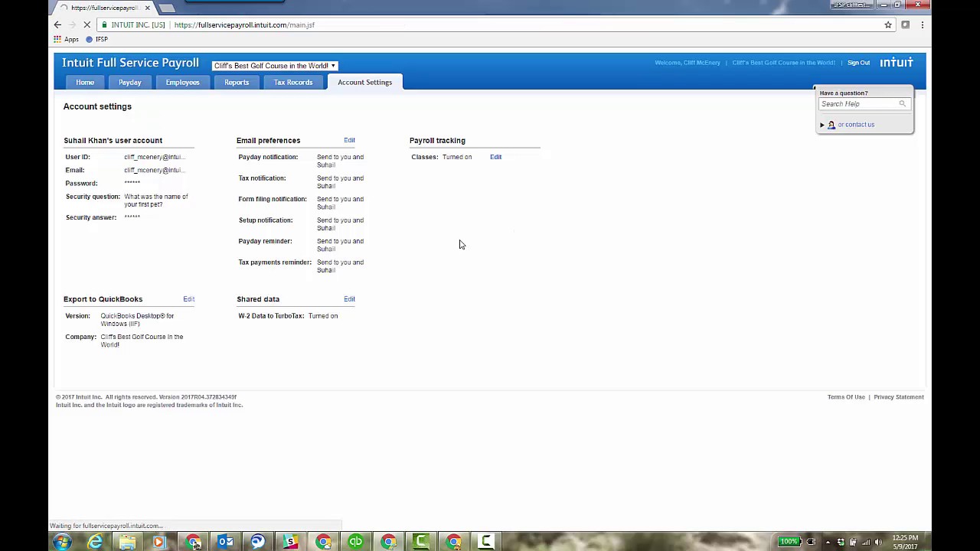Open Slack from the taskbar
Screen dimensions: 980x551
coord(290,542)
